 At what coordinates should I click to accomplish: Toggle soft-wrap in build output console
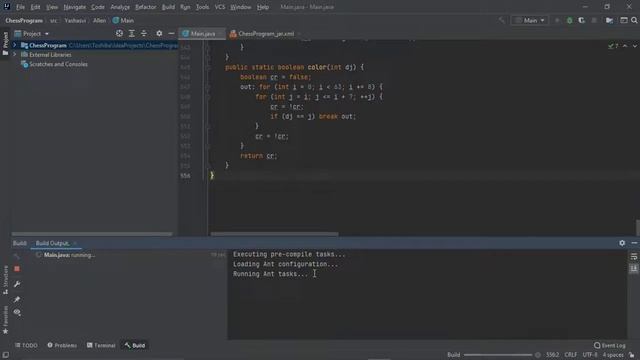click(633, 257)
